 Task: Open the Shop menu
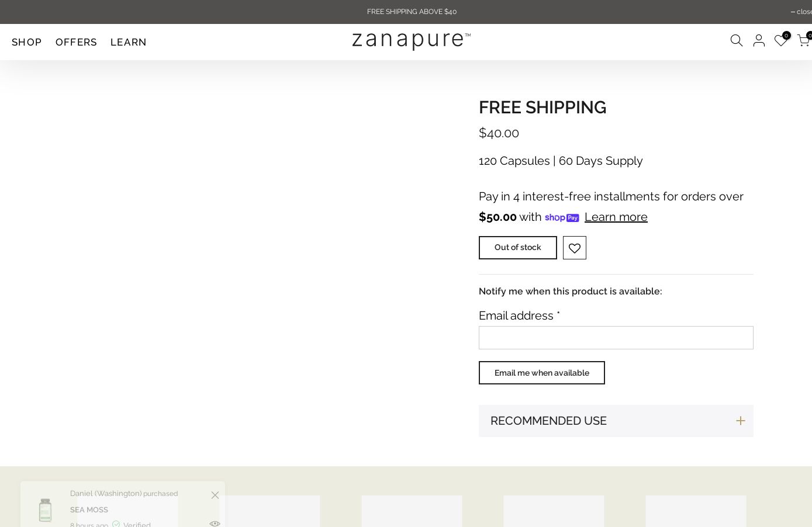coord(27,42)
